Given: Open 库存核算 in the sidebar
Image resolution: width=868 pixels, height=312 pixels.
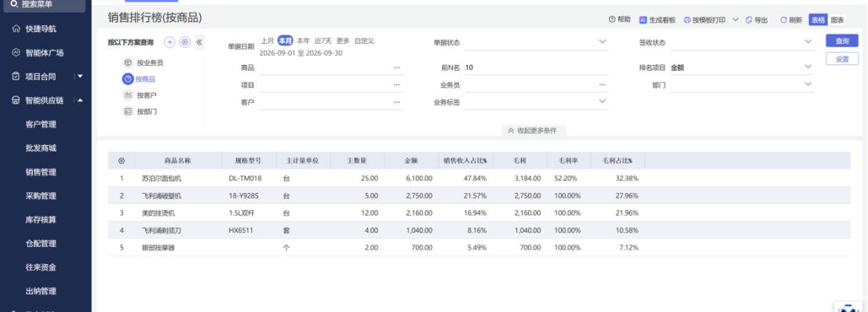Looking at the screenshot, I should tap(41, 219).
